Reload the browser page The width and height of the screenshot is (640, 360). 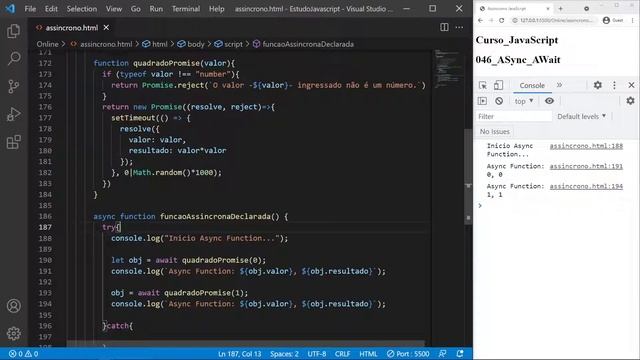point(501,20)
